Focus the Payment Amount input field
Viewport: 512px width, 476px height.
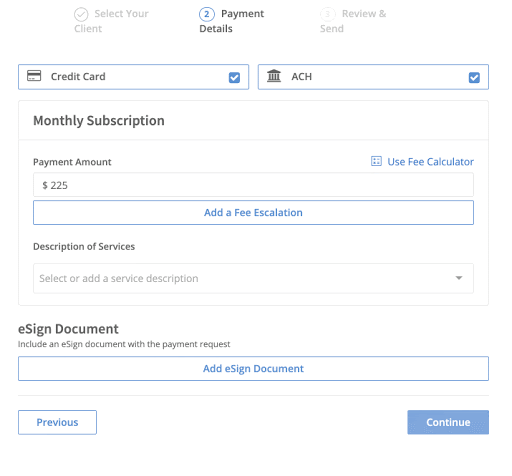click(x=253, y=185)
